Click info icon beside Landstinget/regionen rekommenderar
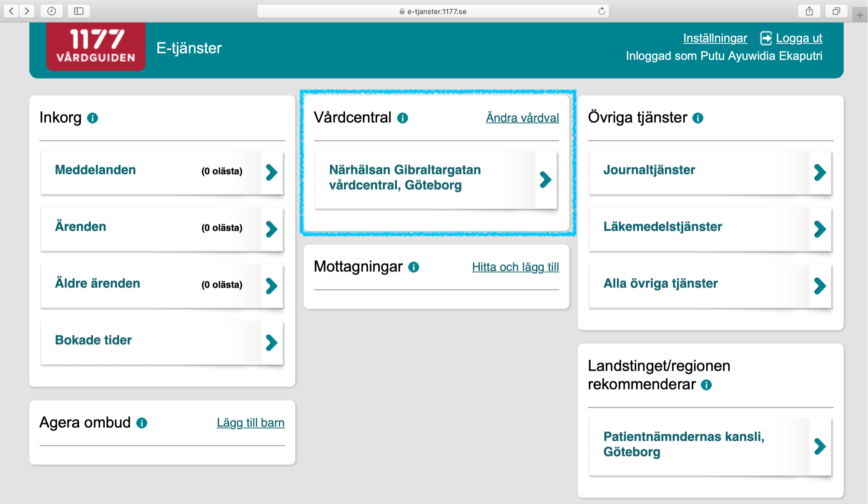The image size is (868, 504). [x=706, y=384]
